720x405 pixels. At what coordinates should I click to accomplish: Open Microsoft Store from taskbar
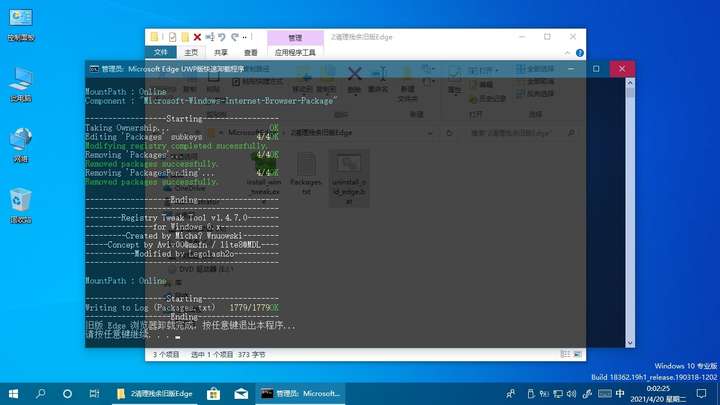[x=213, y=394]
